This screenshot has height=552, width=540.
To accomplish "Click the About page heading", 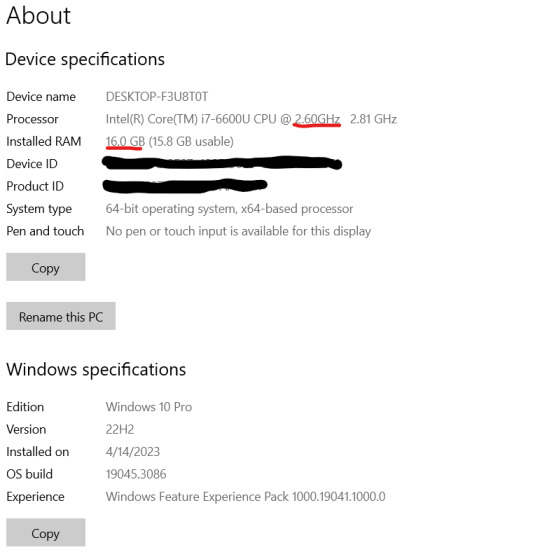I will pyautogui.click(x=39, y=15).
